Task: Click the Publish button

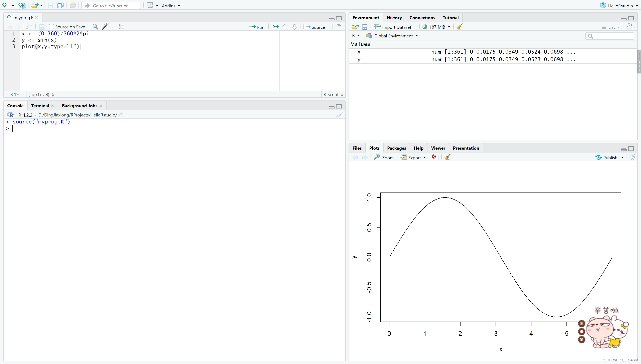Action: (x=607, y=157)
